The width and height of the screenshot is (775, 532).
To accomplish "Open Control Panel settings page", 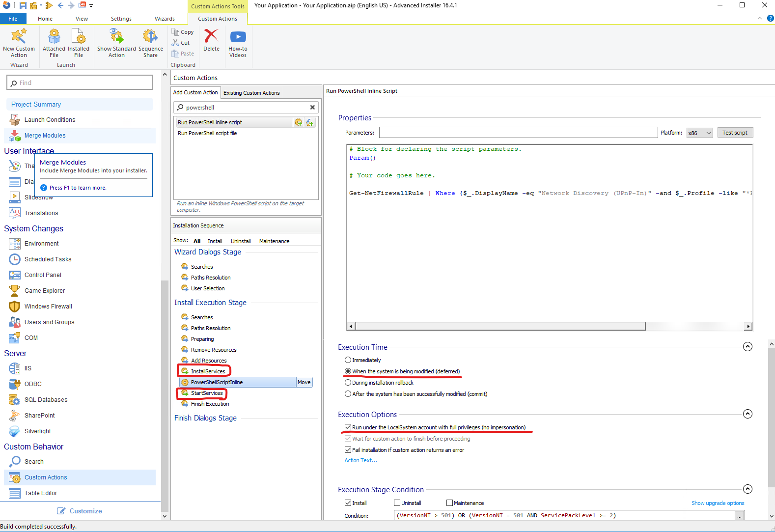I will 43,275.
